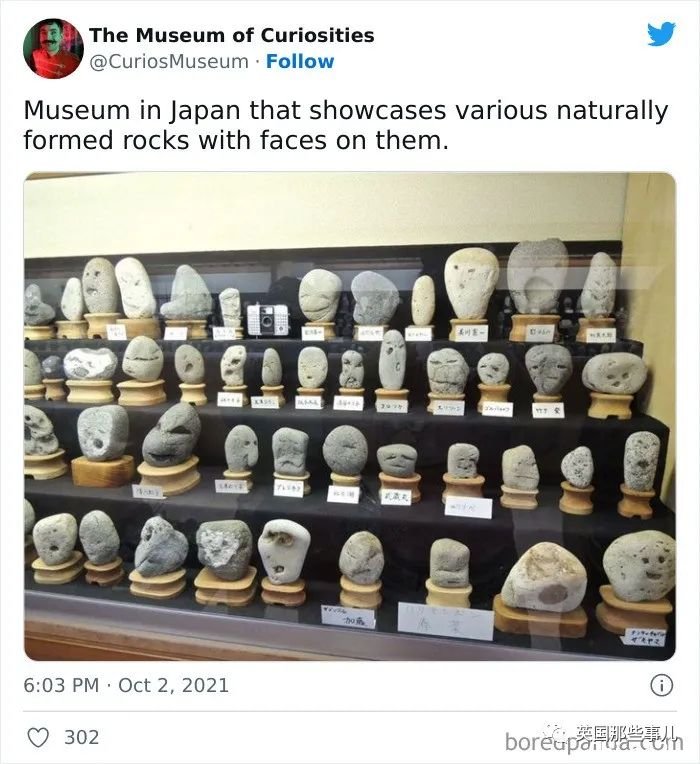
Task: Click the tall narrow screaming rock second shelf
Action: click(x=392, y=359)
